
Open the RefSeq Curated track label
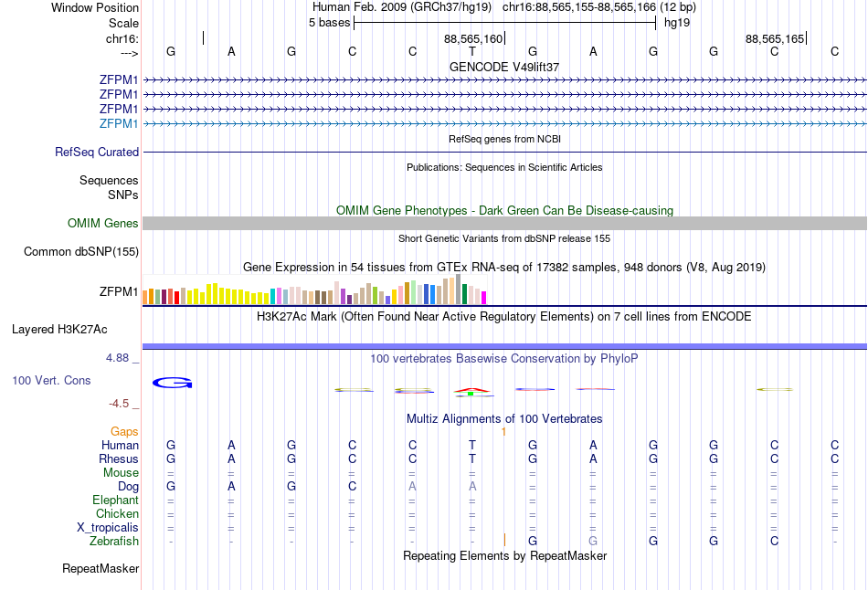[x=97, y=152]
